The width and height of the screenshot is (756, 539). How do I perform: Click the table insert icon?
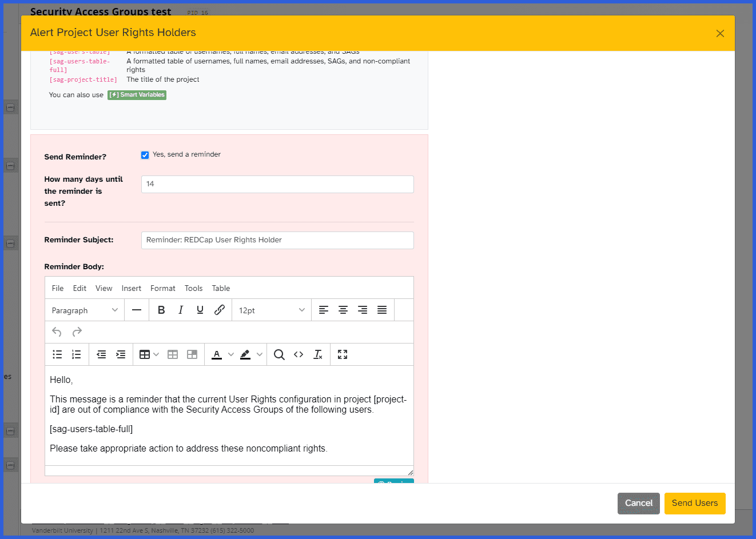click(145, 354)
